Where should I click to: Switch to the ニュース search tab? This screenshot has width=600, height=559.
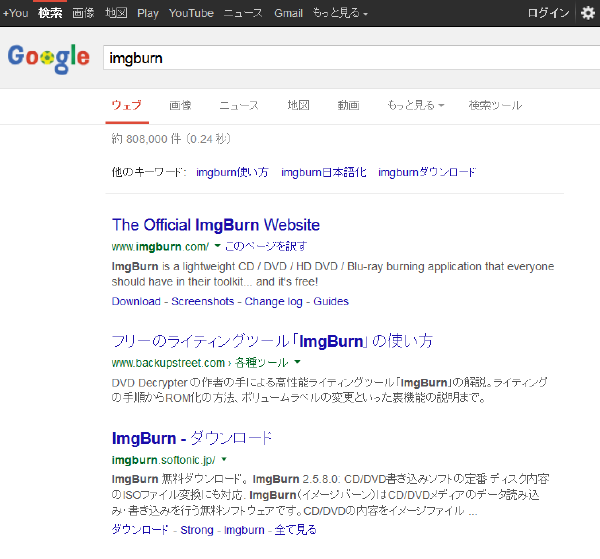(x=239, y=105)
